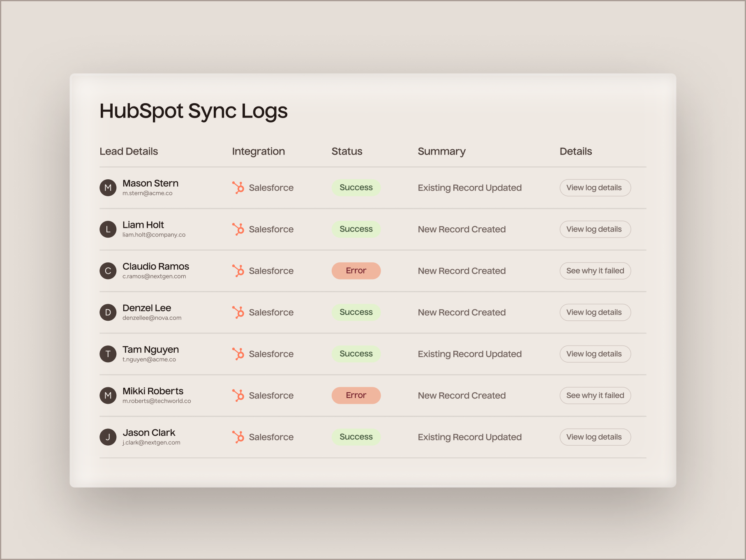Open the Summary column header
Screen dimensions: 746x560
point(441,151)
